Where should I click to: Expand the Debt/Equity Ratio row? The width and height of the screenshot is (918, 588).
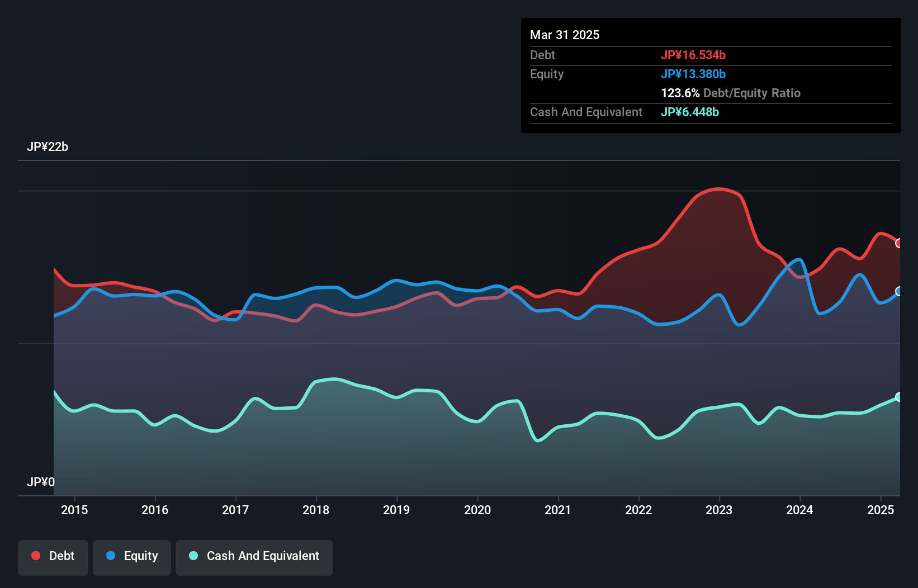[730, 93]
